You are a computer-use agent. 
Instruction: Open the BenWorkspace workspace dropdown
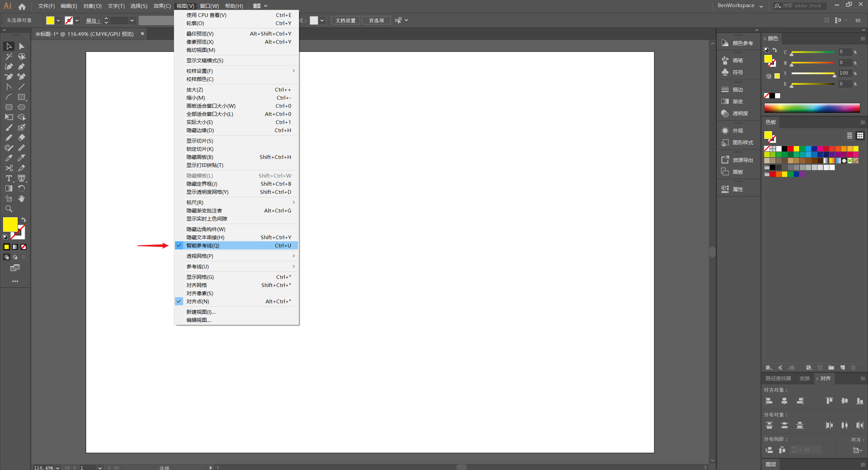740,6
